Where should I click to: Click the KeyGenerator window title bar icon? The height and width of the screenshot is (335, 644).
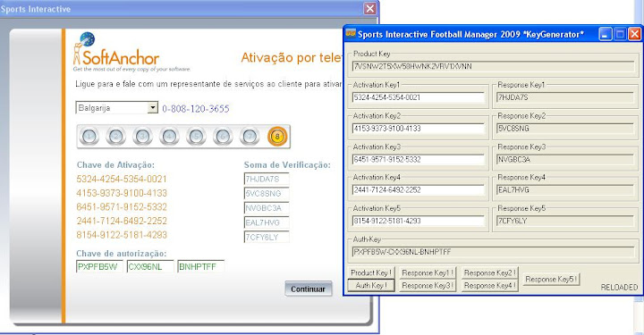point(351,34)
